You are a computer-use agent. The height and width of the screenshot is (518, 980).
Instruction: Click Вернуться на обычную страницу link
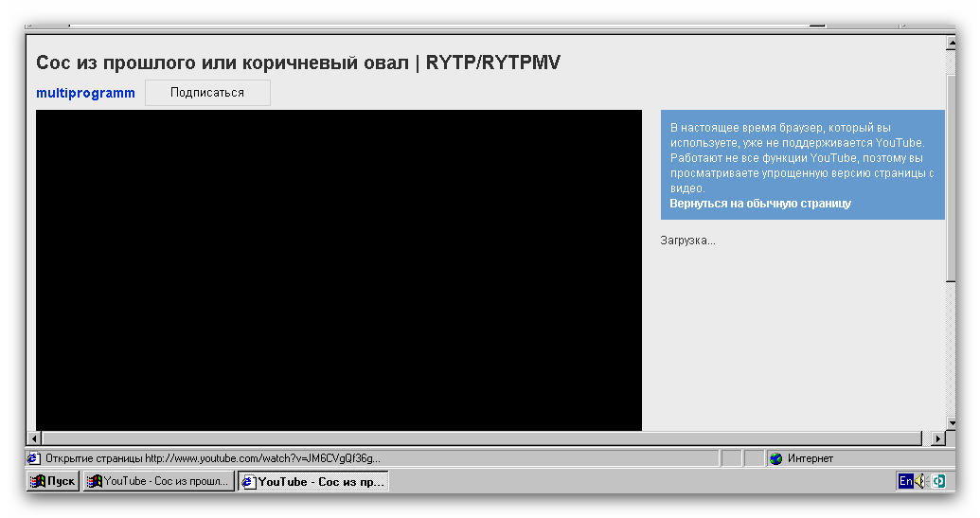[760, 204]
